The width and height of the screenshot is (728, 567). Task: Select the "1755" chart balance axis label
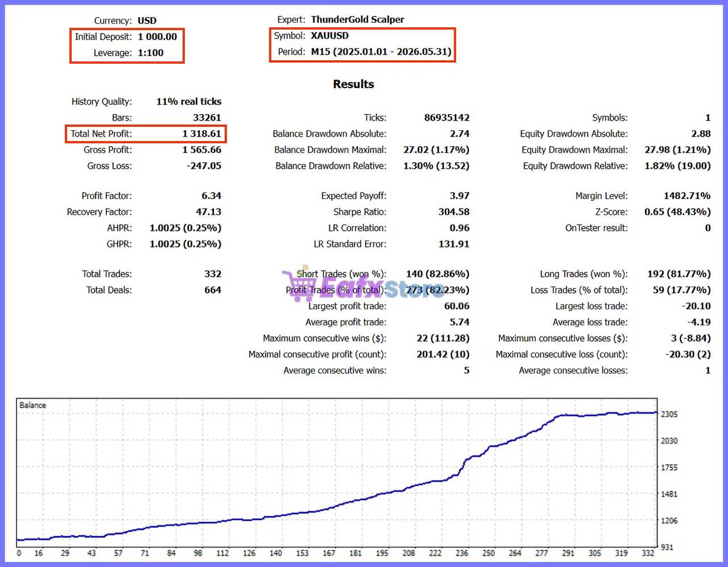[x=669, y=467]
